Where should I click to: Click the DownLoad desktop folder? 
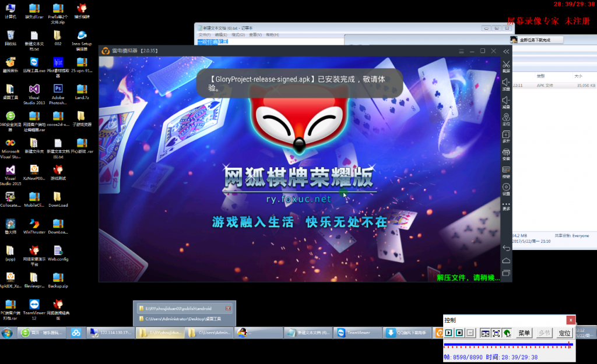(58, 199)
